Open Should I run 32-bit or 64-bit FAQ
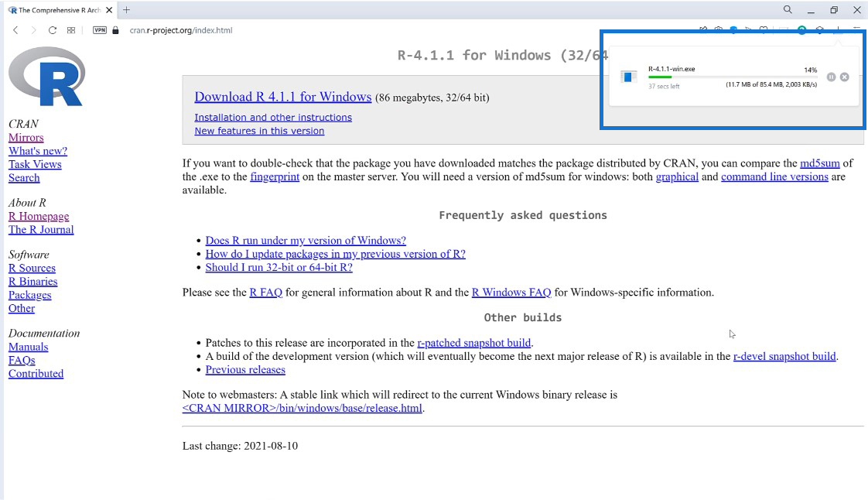The image size is (868, 500). click(279, 267)
